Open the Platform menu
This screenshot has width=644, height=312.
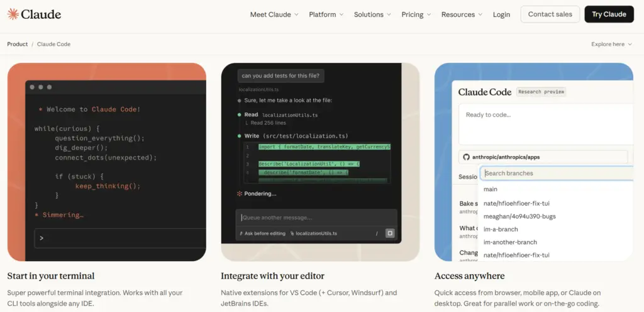[326, 14]
